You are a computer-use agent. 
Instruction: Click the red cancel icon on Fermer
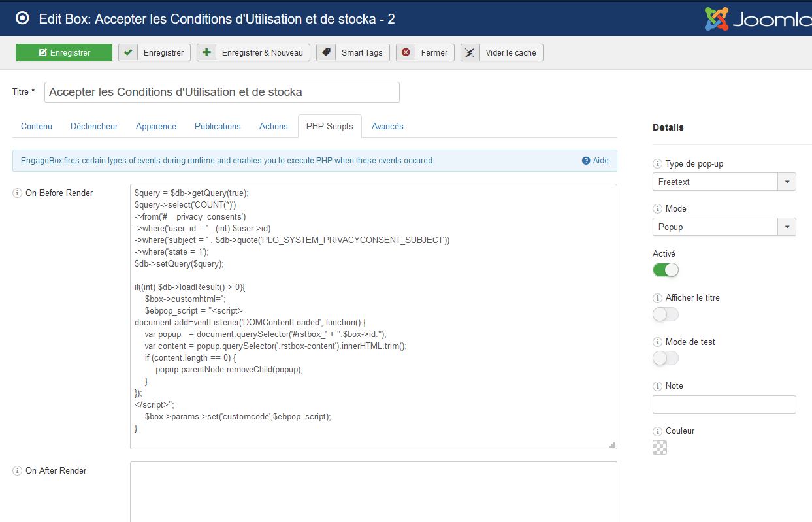(x=406, y=53)
